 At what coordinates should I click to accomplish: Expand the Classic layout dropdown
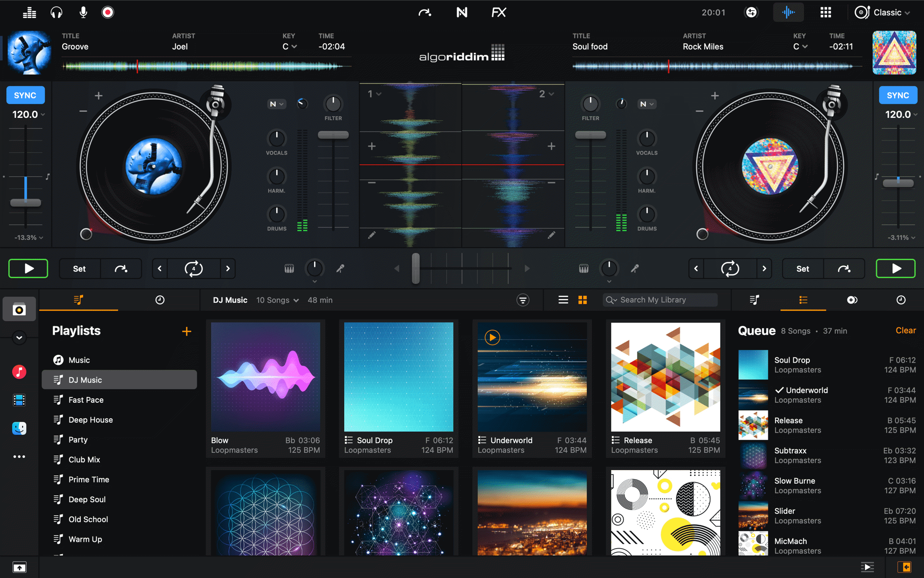point(887,12)
